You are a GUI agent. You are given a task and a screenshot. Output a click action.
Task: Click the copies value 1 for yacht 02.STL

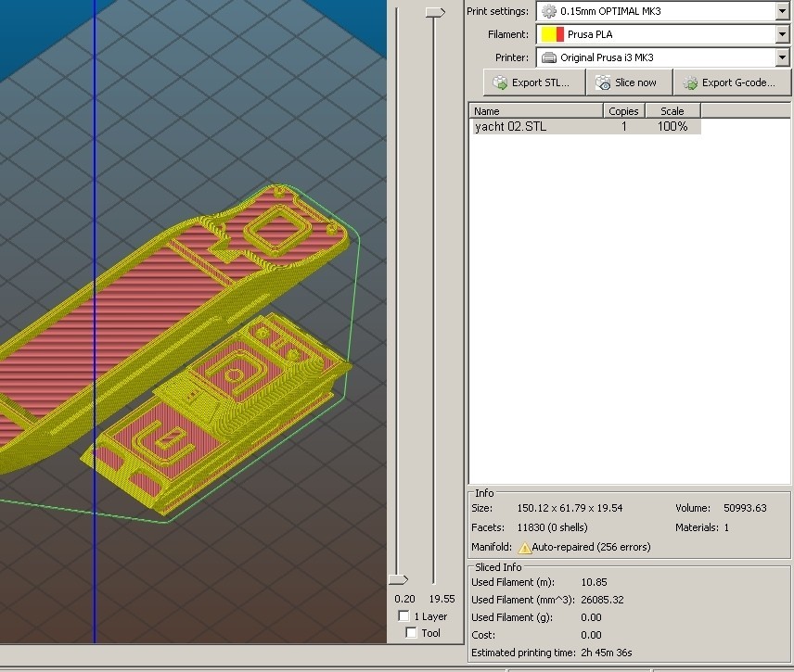624,126
